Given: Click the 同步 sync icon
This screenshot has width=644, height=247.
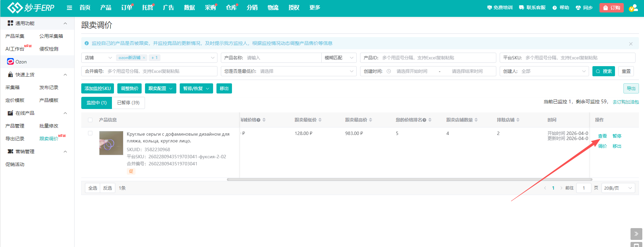Looking at the screenshot, I should coord(578,7).
